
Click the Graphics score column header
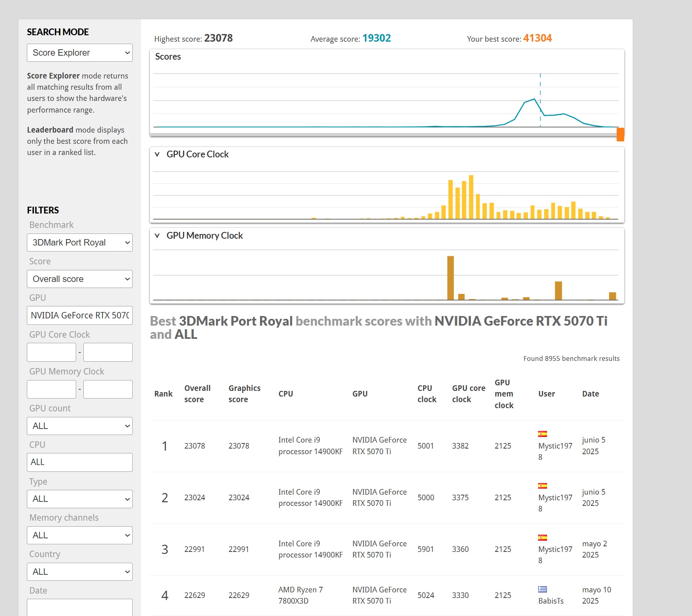pos(244,394)
